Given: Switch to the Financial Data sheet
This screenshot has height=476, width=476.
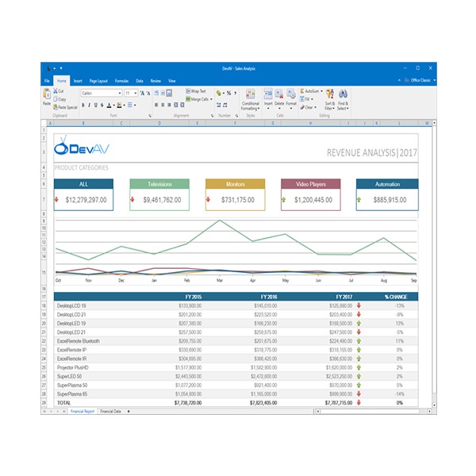Looking at the screenshot, I should (110, 411).
